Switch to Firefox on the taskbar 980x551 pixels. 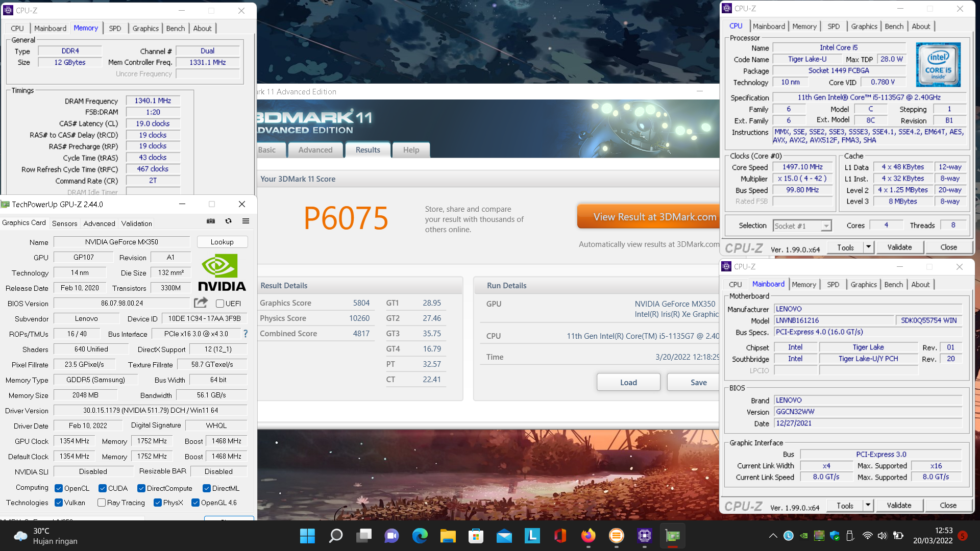pos(588,536)
